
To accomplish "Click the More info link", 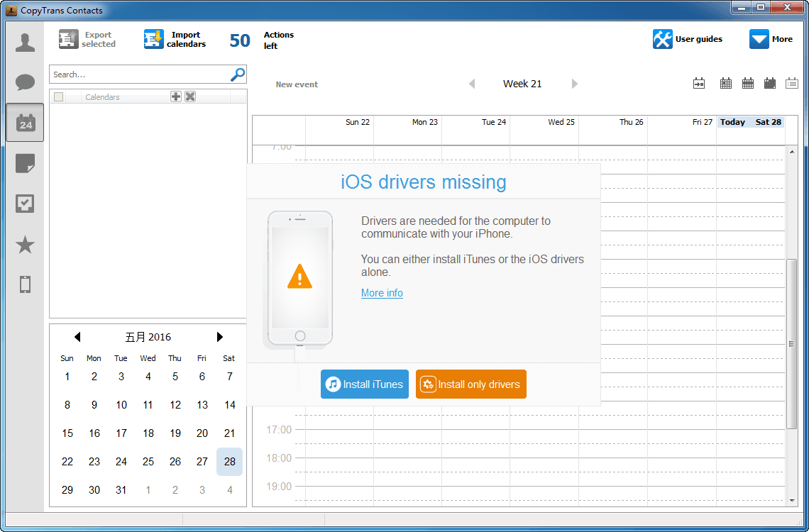I will tap(382, 293).
